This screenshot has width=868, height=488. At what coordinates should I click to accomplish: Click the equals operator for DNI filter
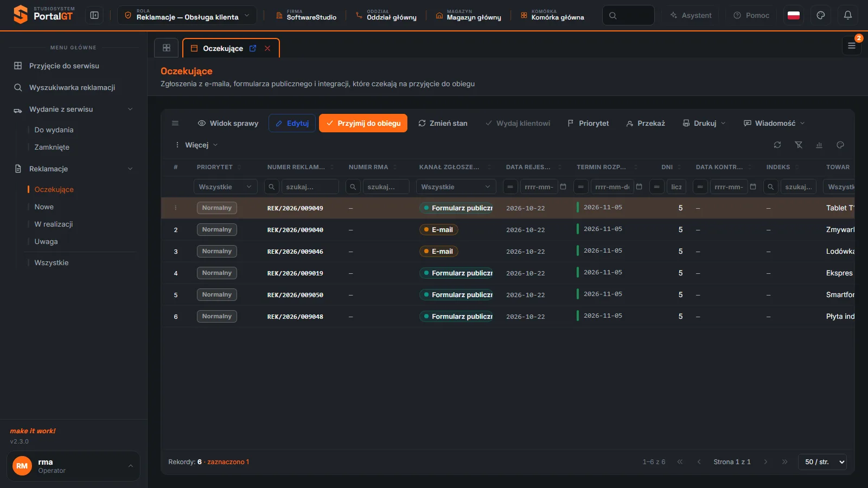coord(656,187)
